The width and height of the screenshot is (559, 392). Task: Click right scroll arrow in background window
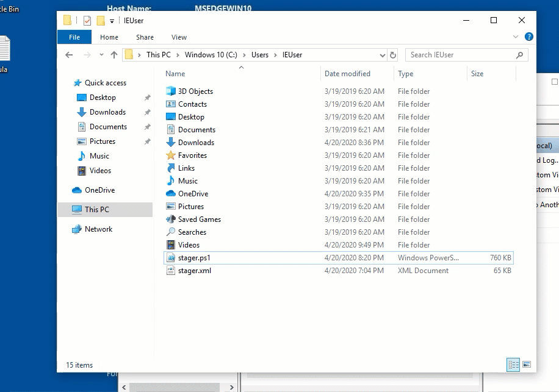coord(231,387)
